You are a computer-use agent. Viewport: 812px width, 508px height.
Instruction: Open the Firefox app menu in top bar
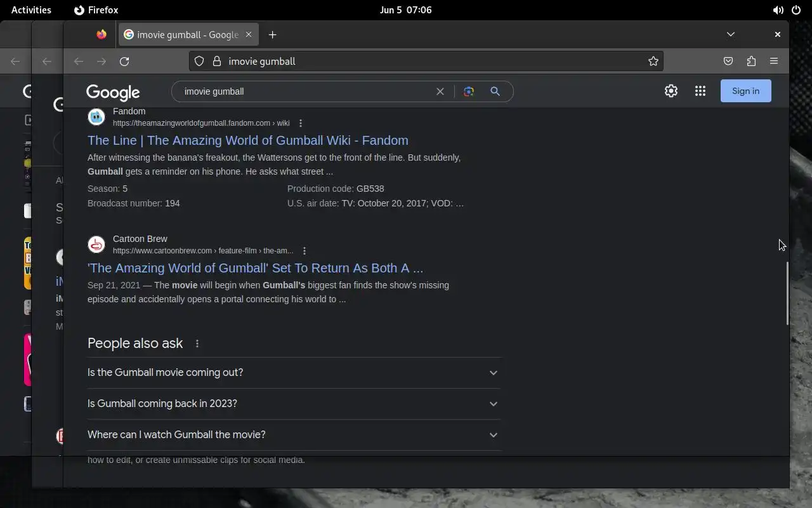click(96, 10)
